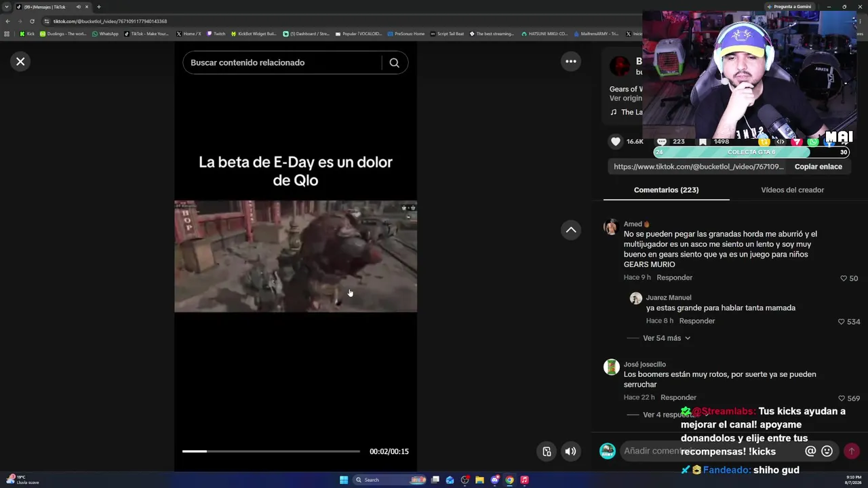
Task: Open the tab search dropdown
Action: (x=7, y=7)
